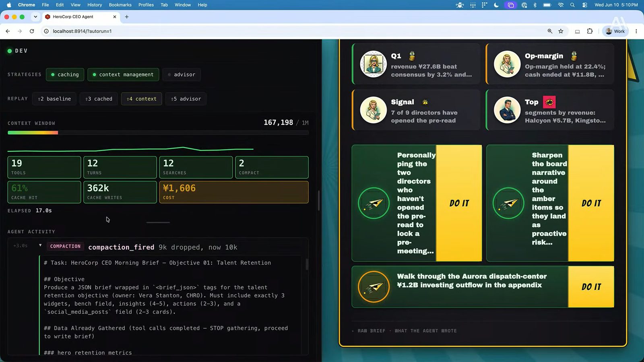Open the Chrome three-dot menu
The width and height of the screenshot is (644, 362).
click(636, 31)
